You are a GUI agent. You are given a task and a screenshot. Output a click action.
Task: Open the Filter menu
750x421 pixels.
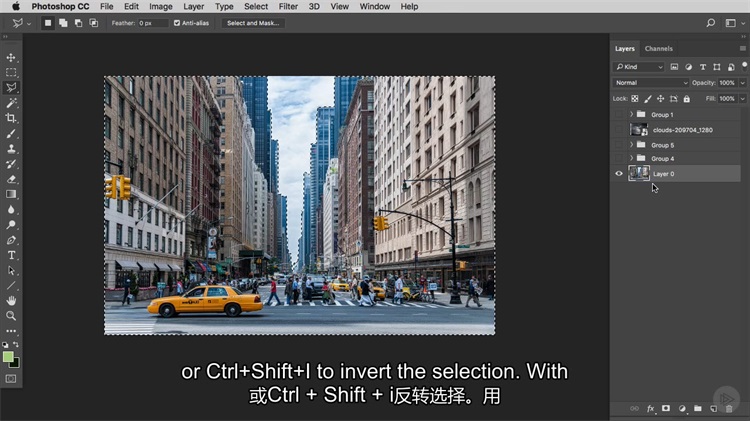click(x=288, y=6)
